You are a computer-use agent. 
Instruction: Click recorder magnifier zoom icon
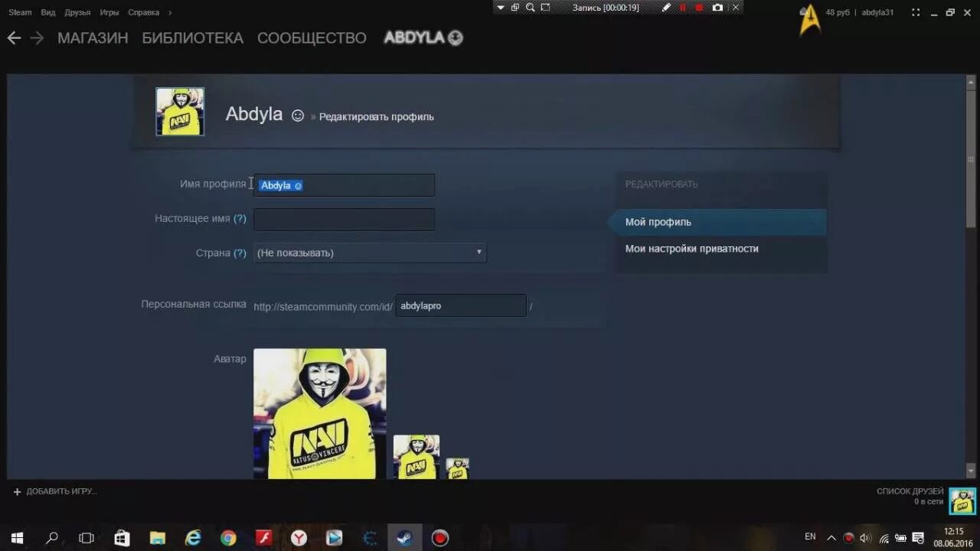(x=530, y=8)
